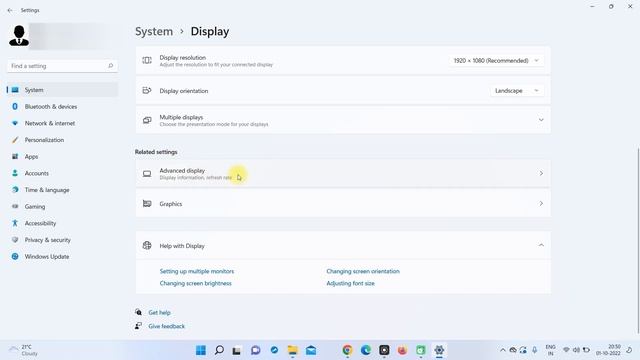The width and height of the screenshot is (640, 360).
Task: Expand the Multiple displays section
Action: [343, 120]
